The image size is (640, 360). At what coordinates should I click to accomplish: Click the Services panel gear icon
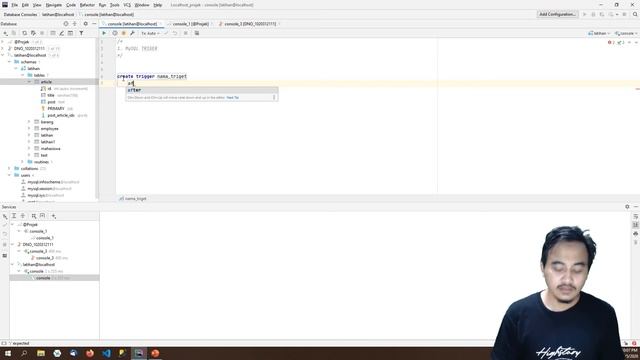(x=627, y=207)
